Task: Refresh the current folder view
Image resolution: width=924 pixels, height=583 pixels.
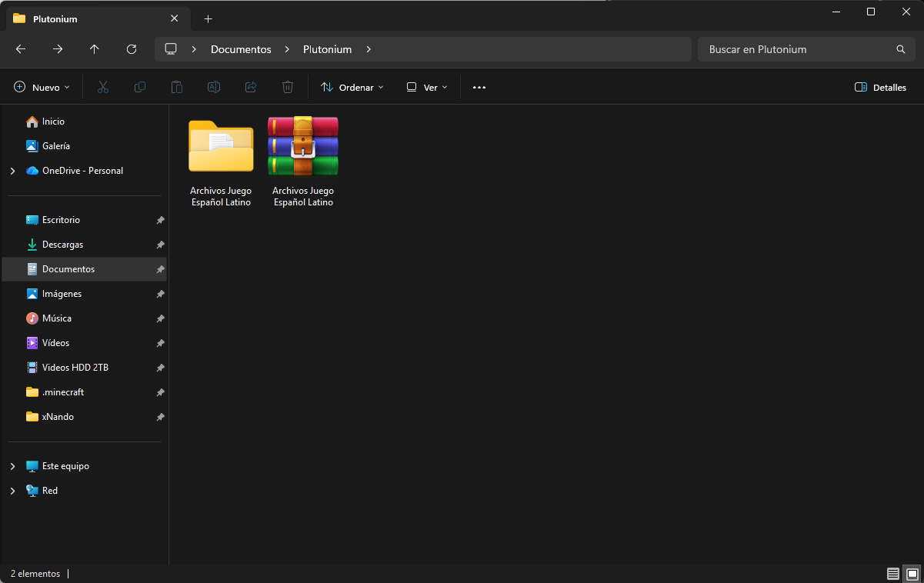Action: tap(132, 49)
